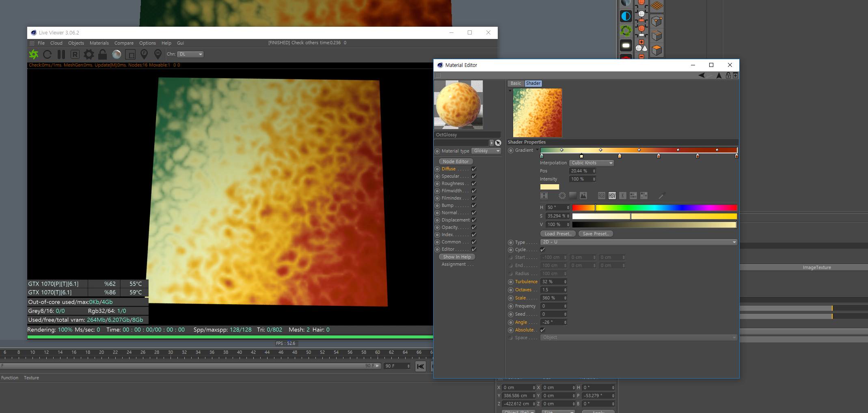Viewport: 868px width, 413px height.
Task: Click on the hue slider bar
Action: tap(654, 208)
